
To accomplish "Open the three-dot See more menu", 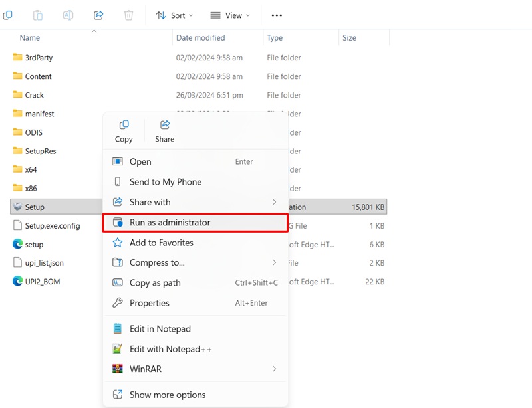I will click(277, 15).
